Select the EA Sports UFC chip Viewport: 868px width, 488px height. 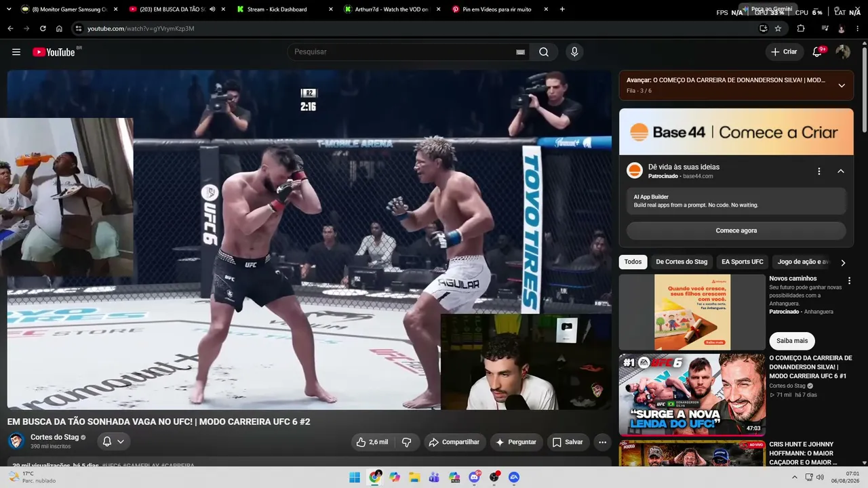743,262
